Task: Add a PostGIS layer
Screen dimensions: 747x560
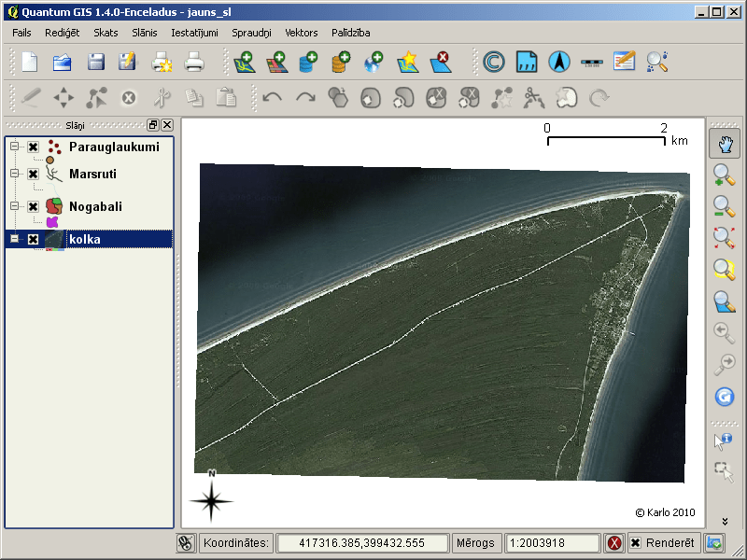Action: pyautogui.click(x=309, y=63)
